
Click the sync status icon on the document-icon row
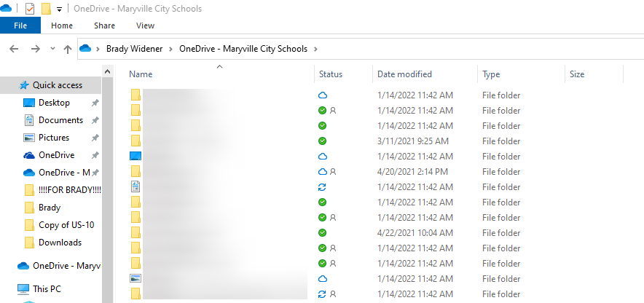[323, 186]
